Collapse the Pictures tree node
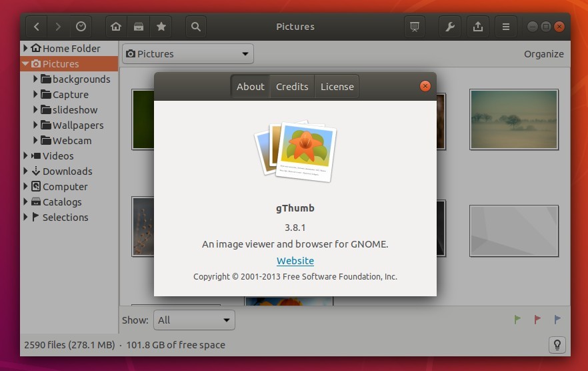 click(x=25, y=64)
